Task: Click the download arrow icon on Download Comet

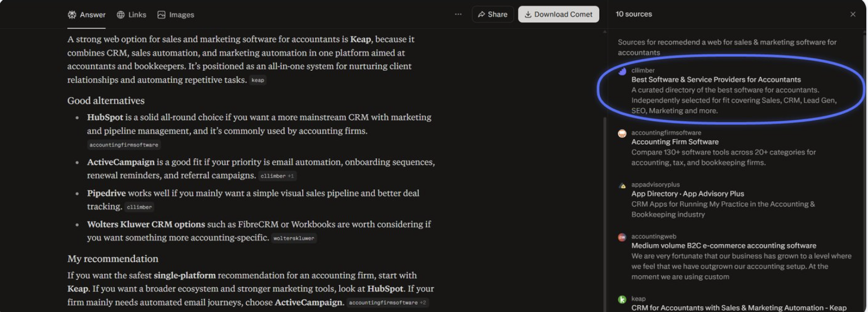Action: (x=528, y=15)
